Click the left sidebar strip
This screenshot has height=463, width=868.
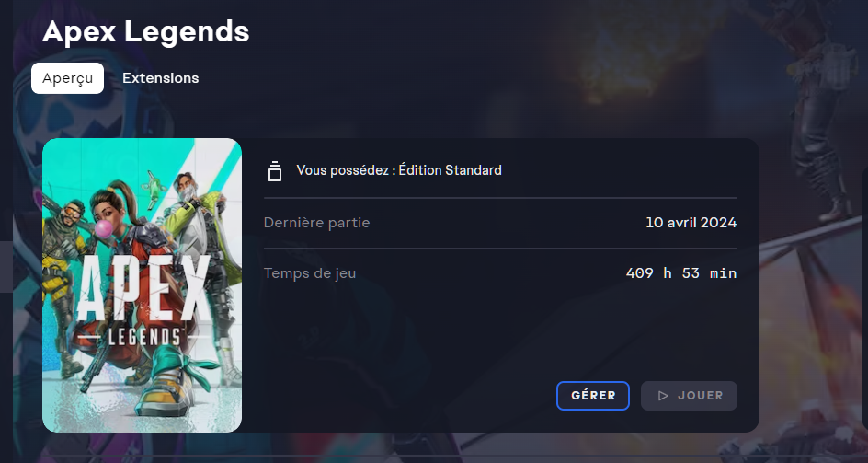click(x=6, y=231)
